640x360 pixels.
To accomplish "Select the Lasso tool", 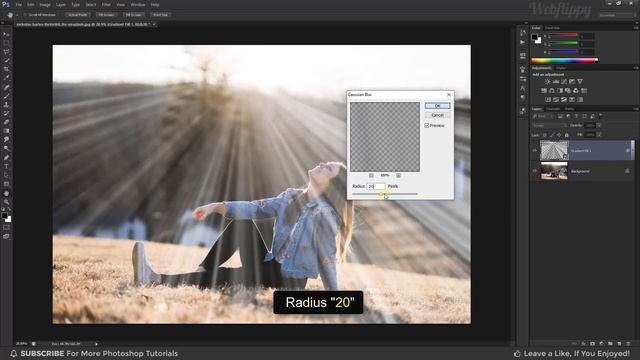I will pos(6,52).
